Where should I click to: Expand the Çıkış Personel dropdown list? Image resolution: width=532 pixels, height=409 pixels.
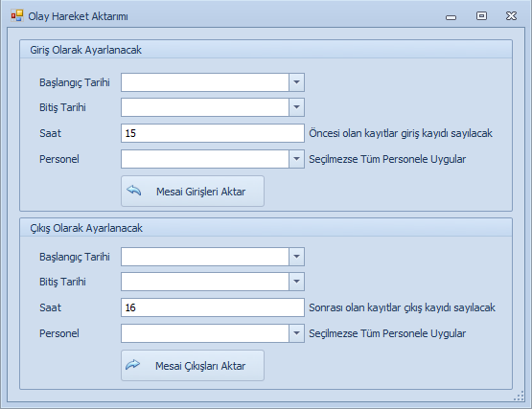pyautogui.click(x=296, y=333)
